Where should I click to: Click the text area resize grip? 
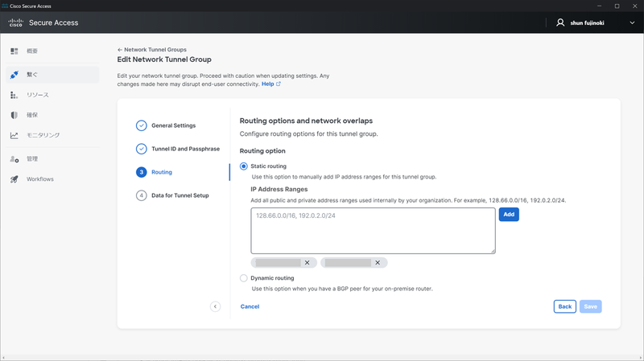(x=493, y=251)
